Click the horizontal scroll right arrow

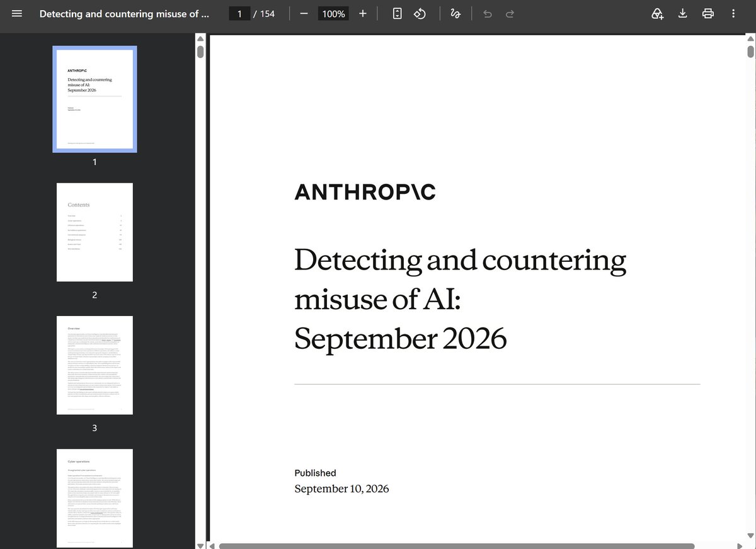click(741, 546)
